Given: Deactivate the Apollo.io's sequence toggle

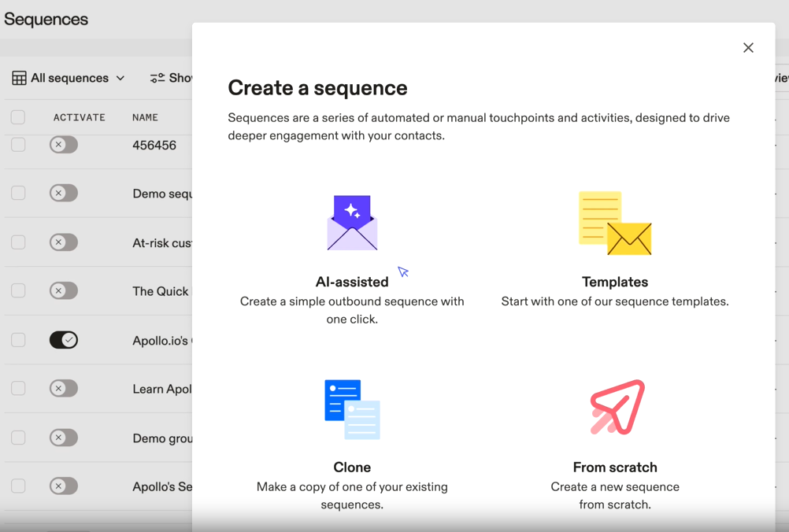Looking at the screenshot, I should coord(64,340).
